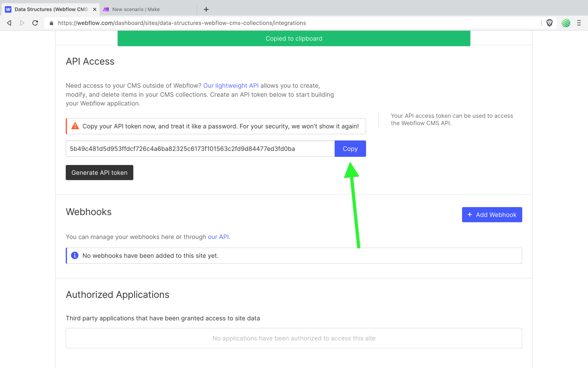588x368 pixels.
Task: Open Brave Shields icon
Action: coord(549,23)
